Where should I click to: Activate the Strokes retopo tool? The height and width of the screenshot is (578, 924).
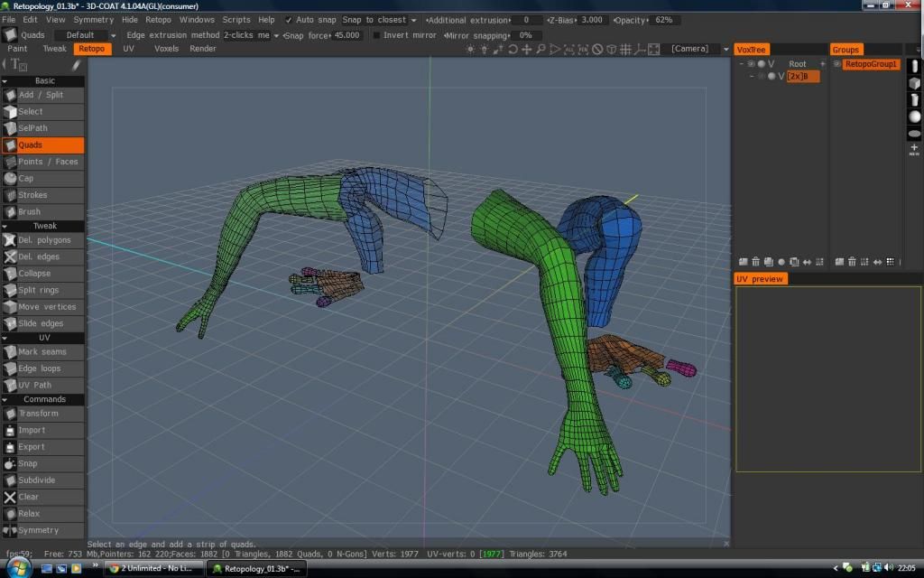42,195
